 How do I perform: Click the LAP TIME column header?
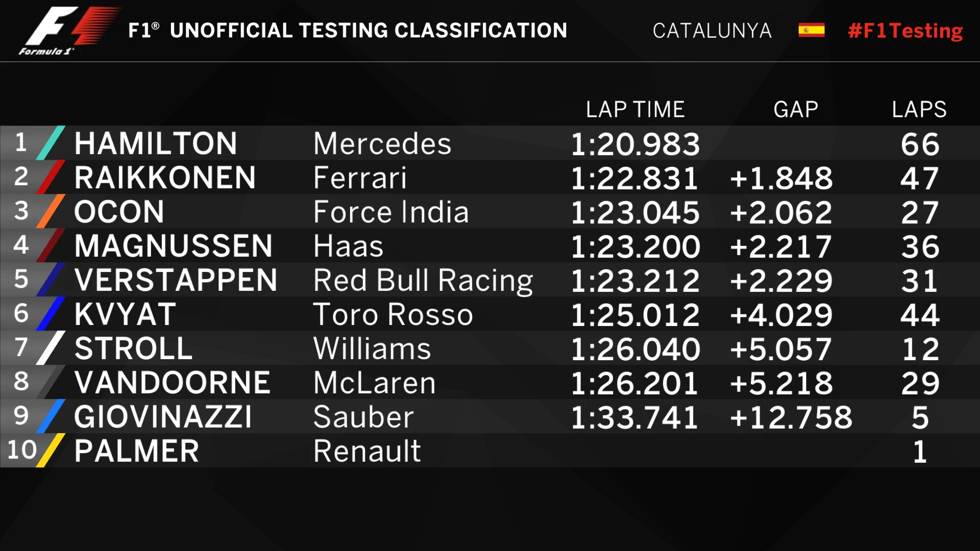(x=635, y=109)
